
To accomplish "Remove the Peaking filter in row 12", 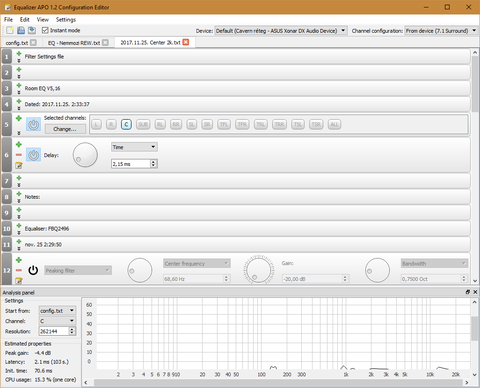I will pos(19,270).
